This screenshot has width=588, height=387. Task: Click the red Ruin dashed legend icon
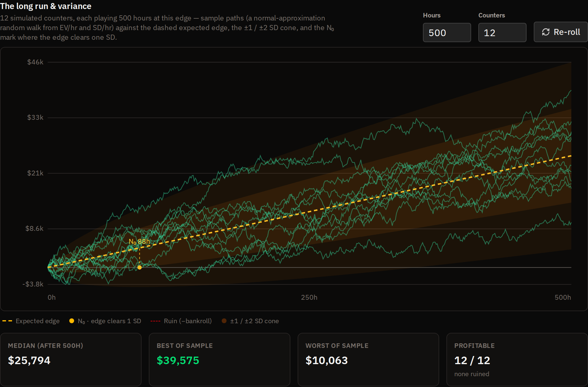(155, 321)
